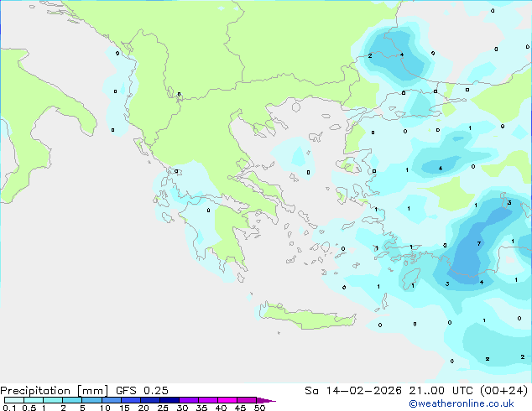Click the '30' legend scale label
532x411 pixels.
coord(182,408)
